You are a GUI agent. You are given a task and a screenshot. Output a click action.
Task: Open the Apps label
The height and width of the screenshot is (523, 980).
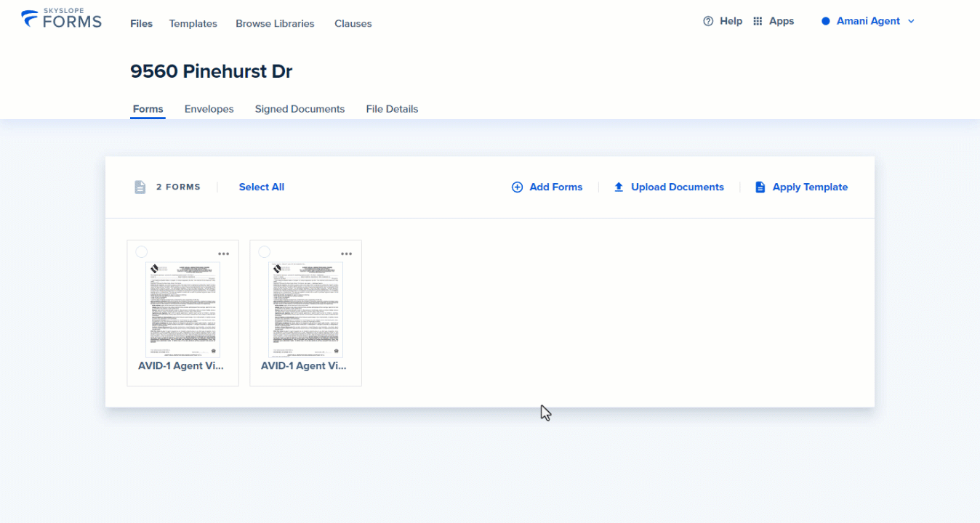coord(782,21)
